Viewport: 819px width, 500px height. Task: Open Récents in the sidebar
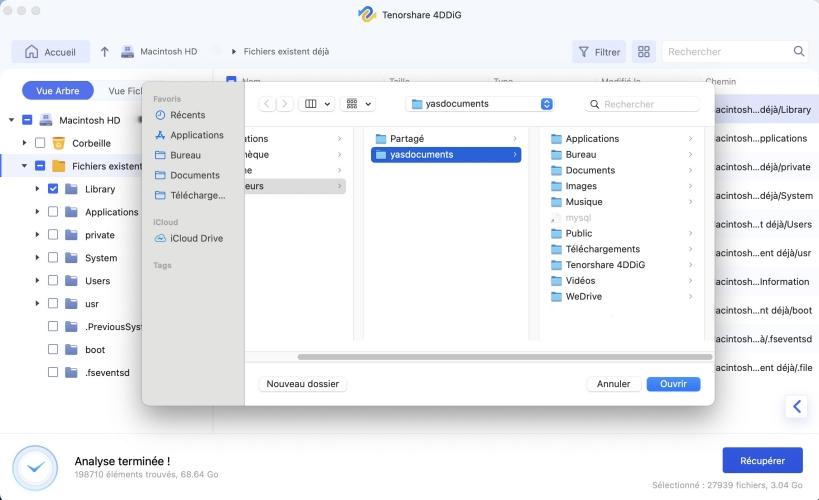pyautogui.click(x=187, y=115)
